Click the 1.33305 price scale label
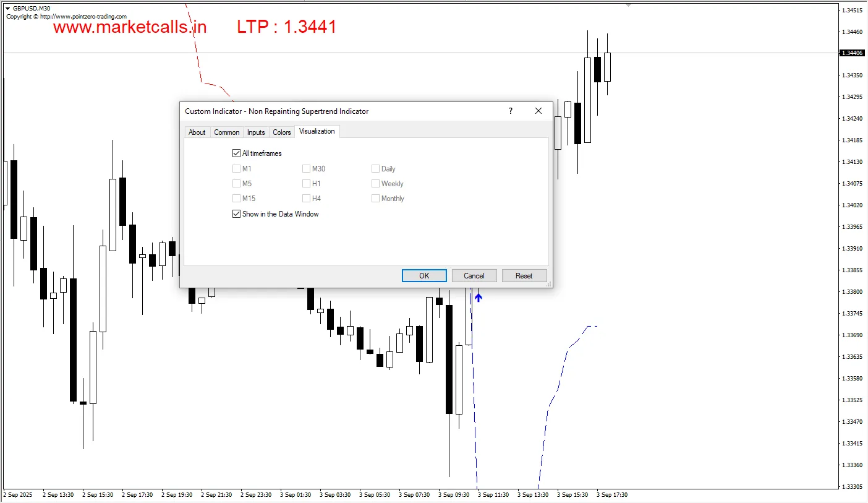The image size is (868, 503). click(x=852, y=486)
